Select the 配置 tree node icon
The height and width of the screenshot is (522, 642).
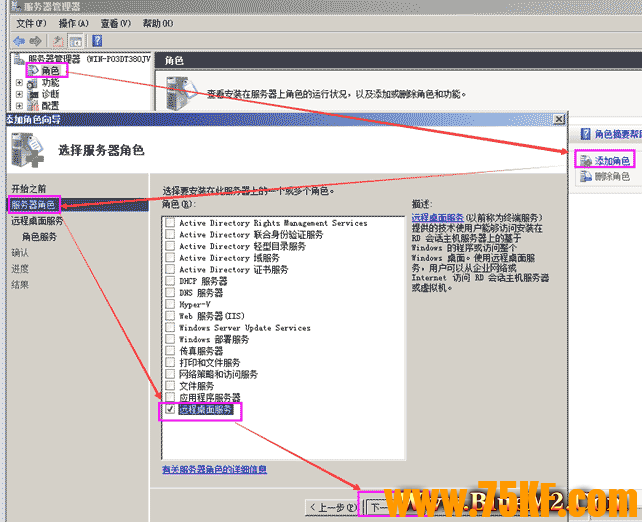tap(32, 106)
